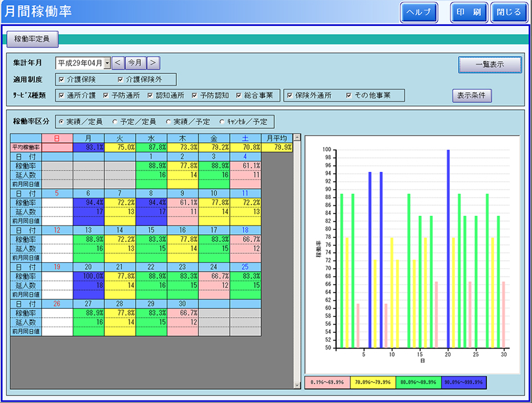
Task: Toggle the 介護保険 checkbox
Action: pos(61,80)
